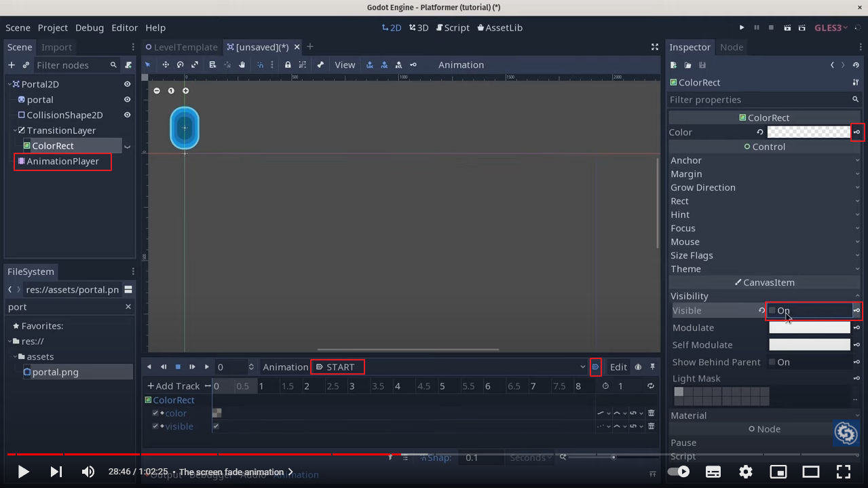868x488 pixels.
Task: Toggle distraction free mode icon
Action: click(x=655, y=47)
